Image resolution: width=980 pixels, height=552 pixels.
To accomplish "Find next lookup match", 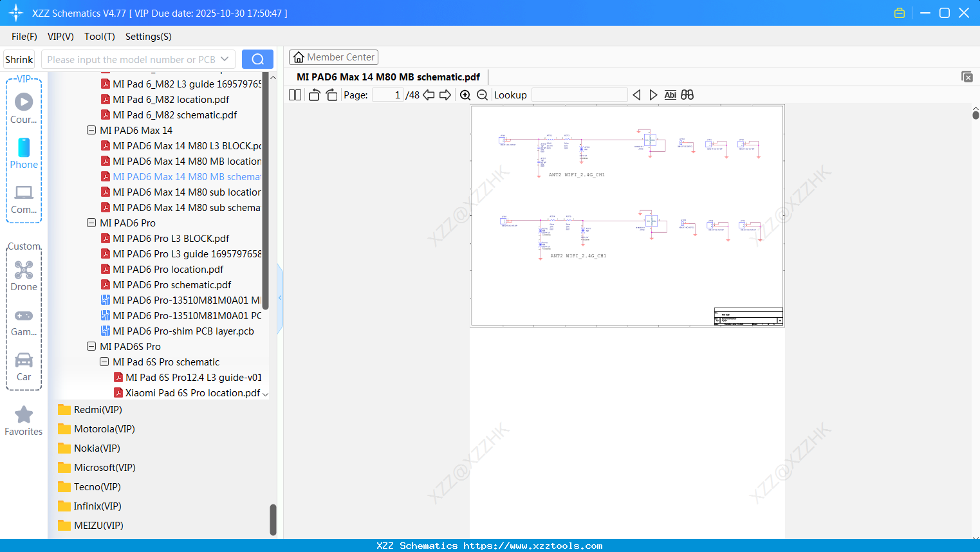I will [653, 95].
